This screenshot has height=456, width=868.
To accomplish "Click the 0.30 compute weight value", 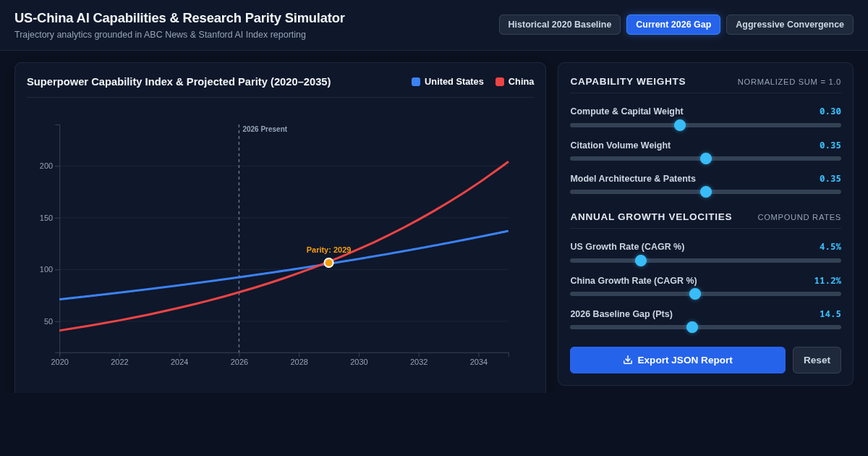I will pyautogui.click(x=830, y=111).
